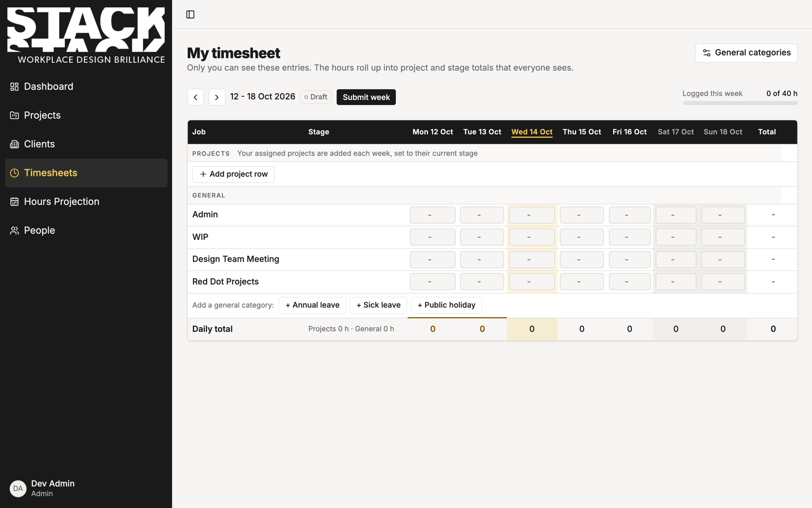Open the Clients page
Screen dimensions: 812x508
click(x=86, y=144)
